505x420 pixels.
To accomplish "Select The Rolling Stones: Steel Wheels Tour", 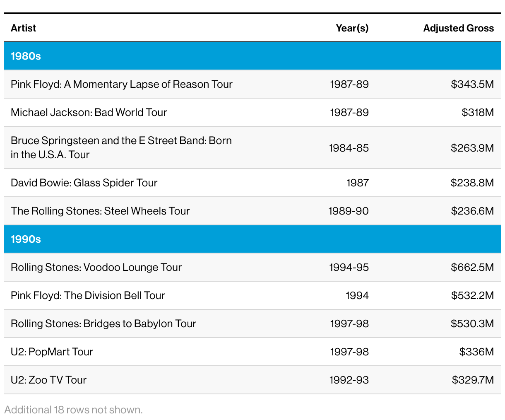I will (x=100, y=211).
